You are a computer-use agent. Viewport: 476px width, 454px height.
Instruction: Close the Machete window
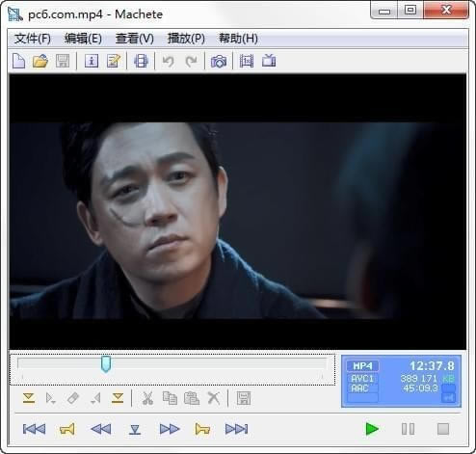(x=446, y=10)
